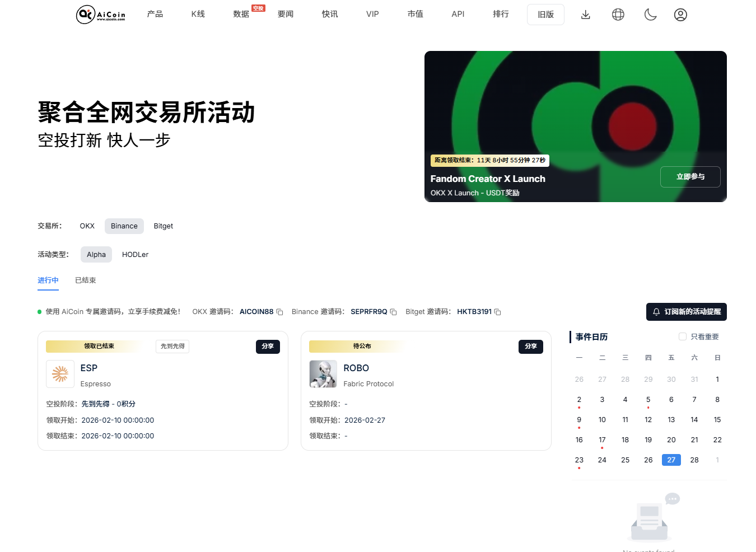The image size is (756, 552).
Task: Click the bell icon on subscription button
Action: pyautogui.click(x=656, y=312)
